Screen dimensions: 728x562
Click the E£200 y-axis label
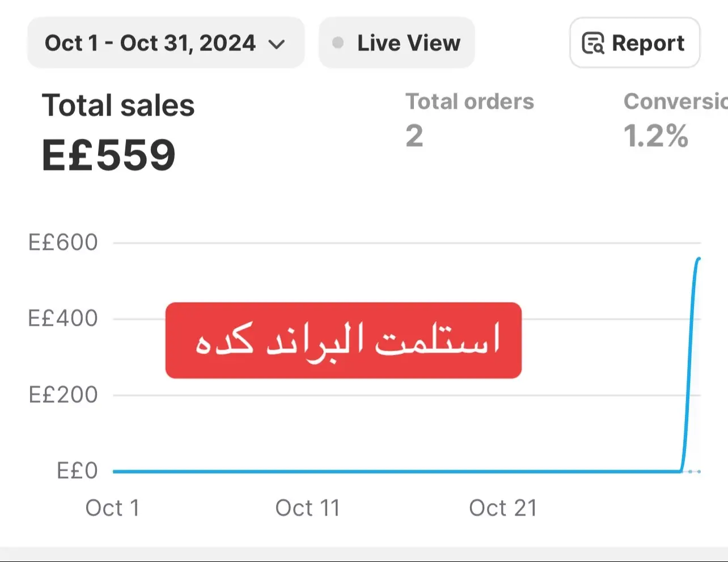(63, 395)
